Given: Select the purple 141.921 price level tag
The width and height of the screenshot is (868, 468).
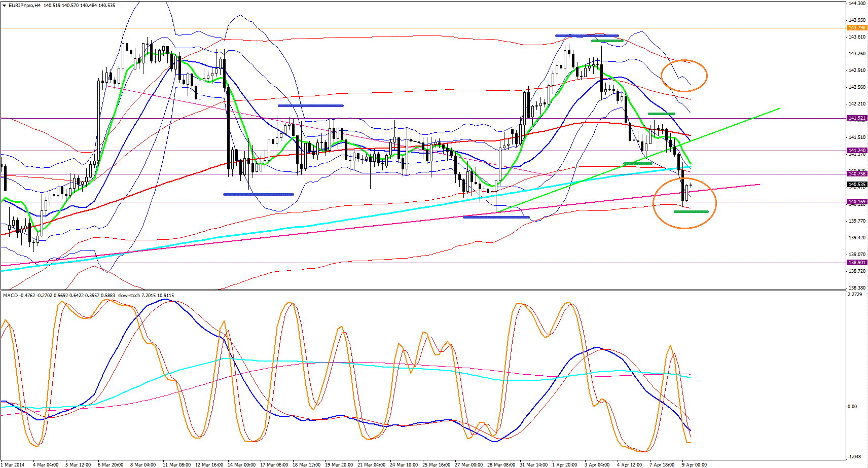Looking at the screenshot, I should [856, 118].
